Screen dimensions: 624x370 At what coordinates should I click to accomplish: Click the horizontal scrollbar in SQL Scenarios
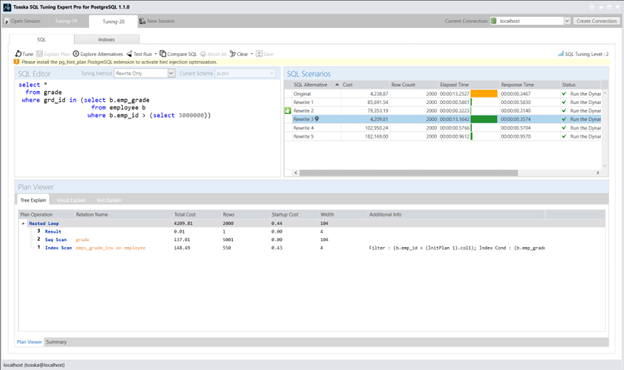click(408, 173)
